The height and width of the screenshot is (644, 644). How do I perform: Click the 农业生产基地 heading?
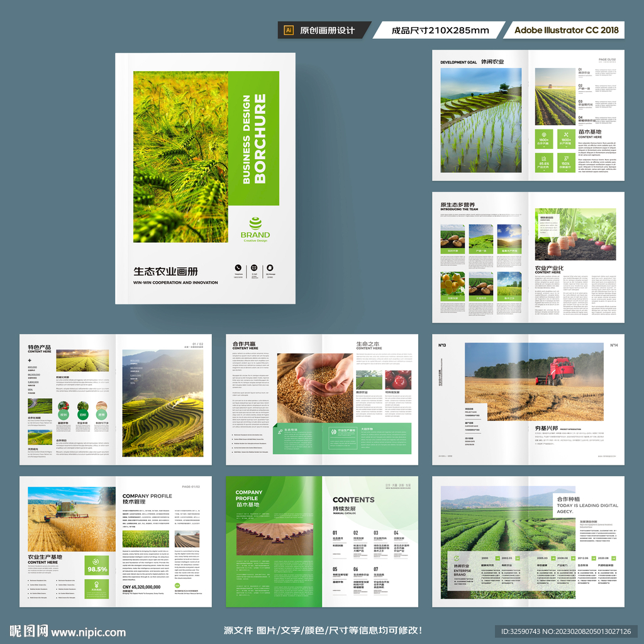[x=45, y=557]
